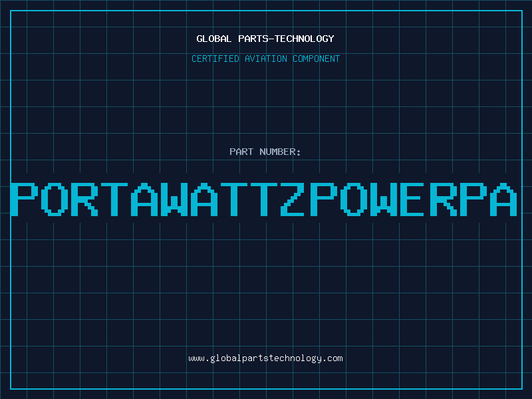
Task: Click the second W in the part number
Action: [384, 199]
